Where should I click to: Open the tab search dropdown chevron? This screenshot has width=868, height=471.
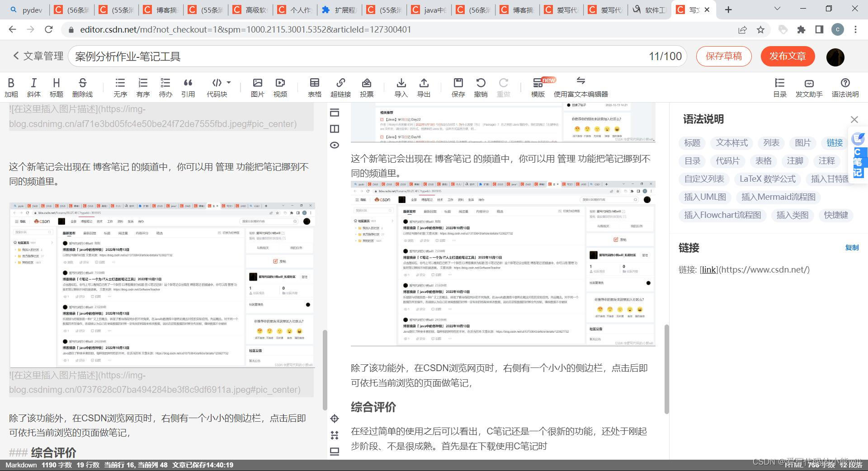click(777, 9)
